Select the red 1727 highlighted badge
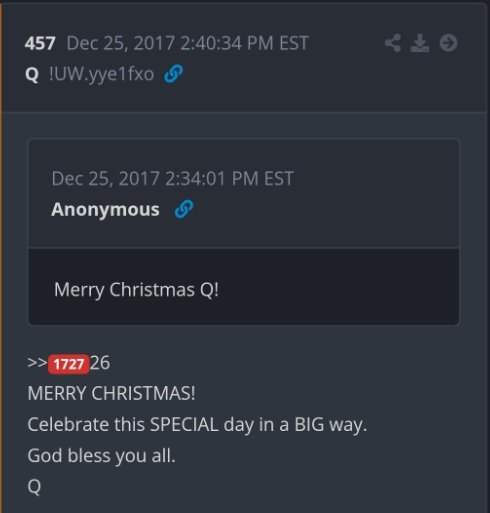This screenshot has width=490, height=513. 69,364
